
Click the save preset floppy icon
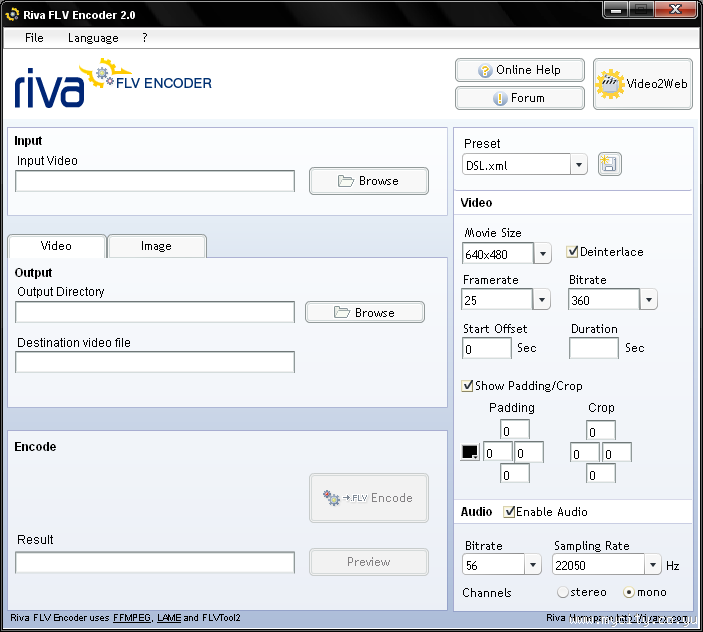click(609, 164)
